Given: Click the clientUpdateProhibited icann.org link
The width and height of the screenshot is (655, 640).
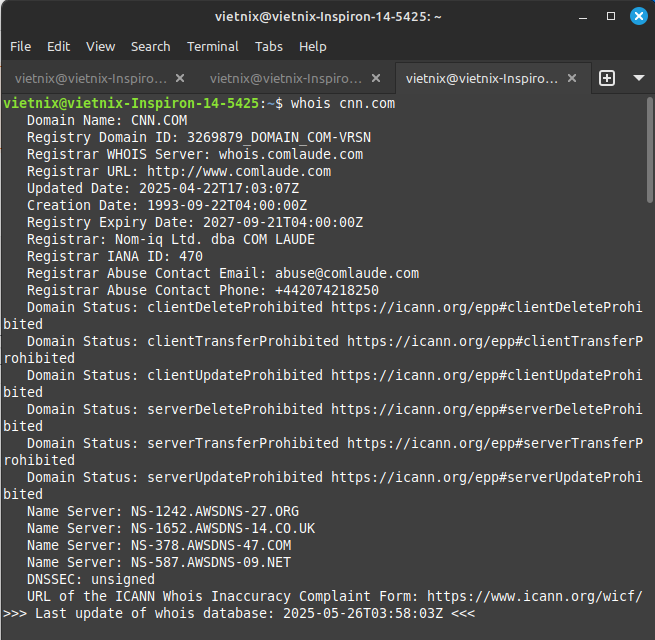Looking at the screenshot, I should (x=487, y=375).
